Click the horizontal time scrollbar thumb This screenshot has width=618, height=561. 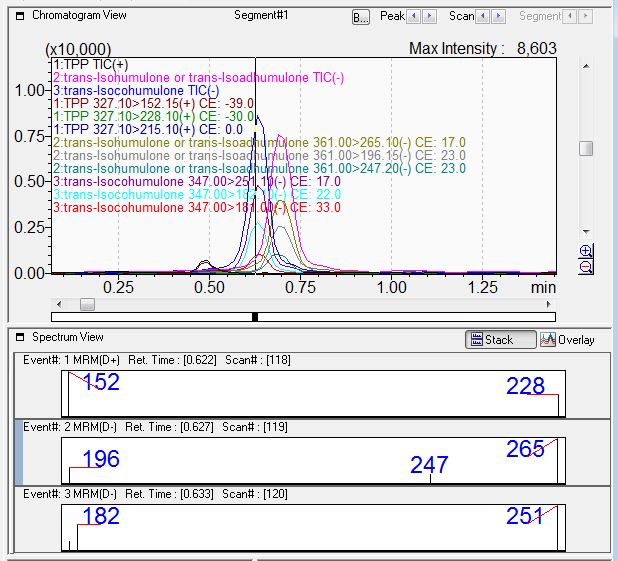coord(87,304)
